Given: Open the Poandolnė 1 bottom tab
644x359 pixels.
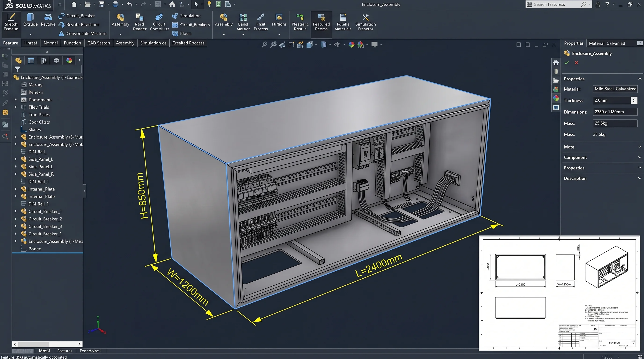Looking at the screenshot, I should [91, 351].
